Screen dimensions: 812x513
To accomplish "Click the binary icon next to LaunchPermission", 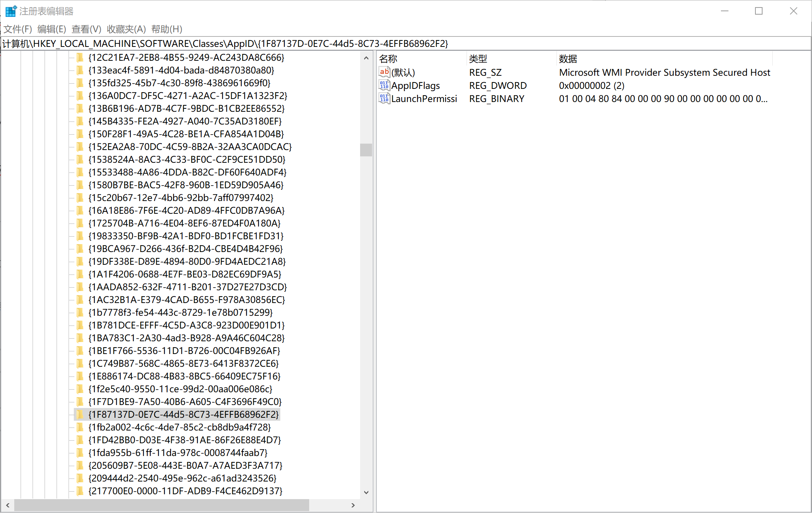I will pyautogui.click(x=384, y=99).
